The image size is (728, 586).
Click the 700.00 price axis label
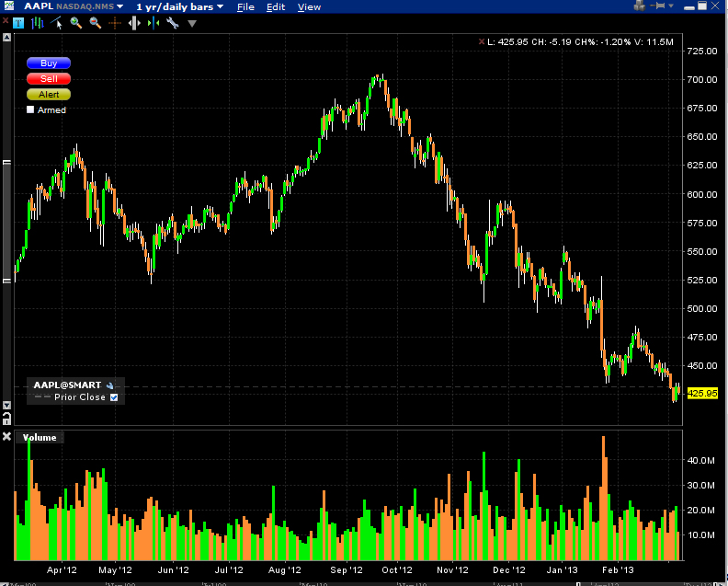tap(702, 79)
